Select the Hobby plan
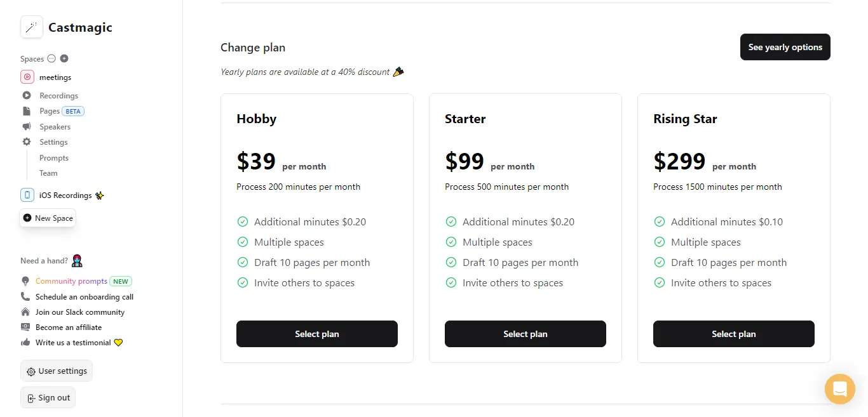The height and width of the screenshot is (417, 868). point(317,334)
